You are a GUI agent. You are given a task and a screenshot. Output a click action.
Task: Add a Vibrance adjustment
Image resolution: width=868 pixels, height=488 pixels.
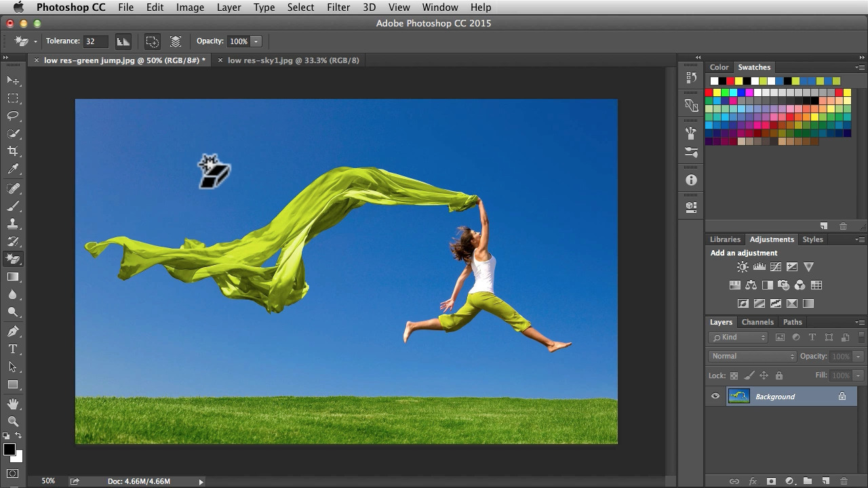(x=808, y=267)
